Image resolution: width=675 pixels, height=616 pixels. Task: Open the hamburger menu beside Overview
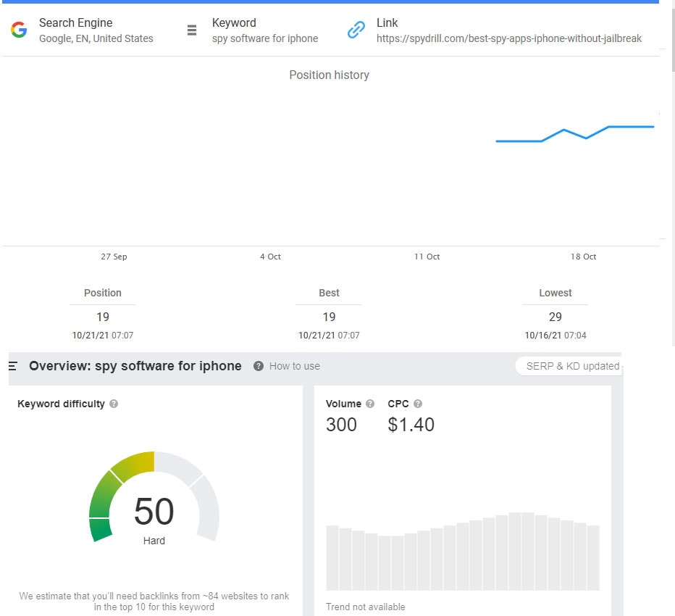12,366
